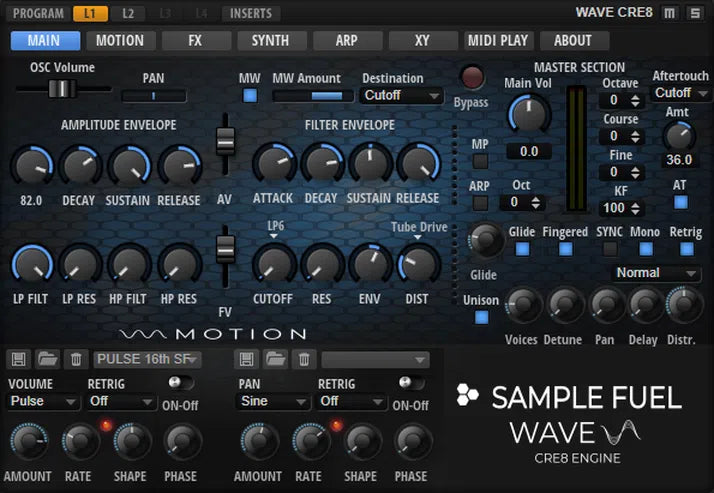
Task: Open the PAN Sine waveform dropdown
Action: pos(272,402)
